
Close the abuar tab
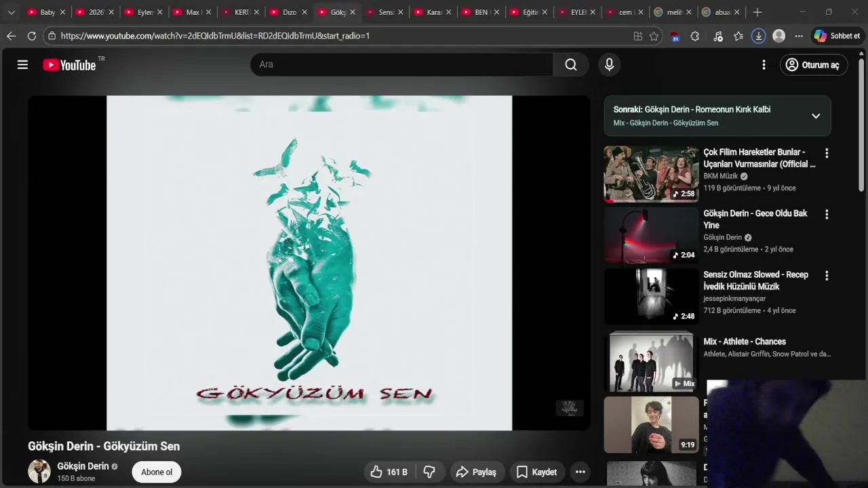[737, 12]
